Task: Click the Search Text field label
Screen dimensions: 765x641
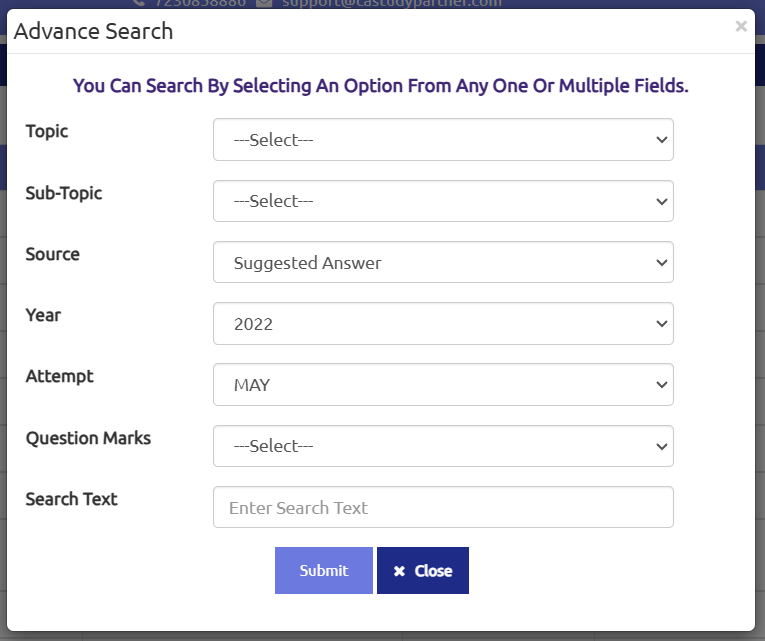Action: click(71, 498)
